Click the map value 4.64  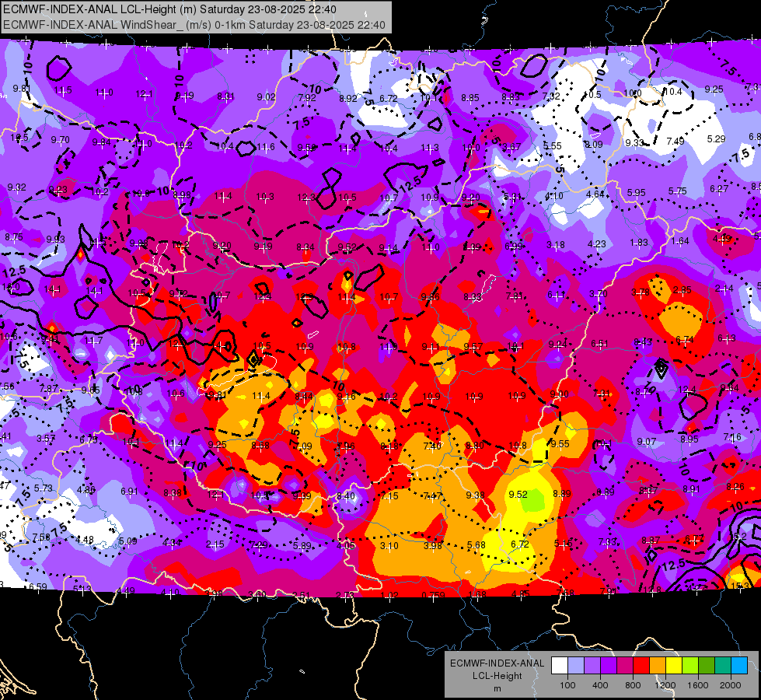[x=595, y=194]
